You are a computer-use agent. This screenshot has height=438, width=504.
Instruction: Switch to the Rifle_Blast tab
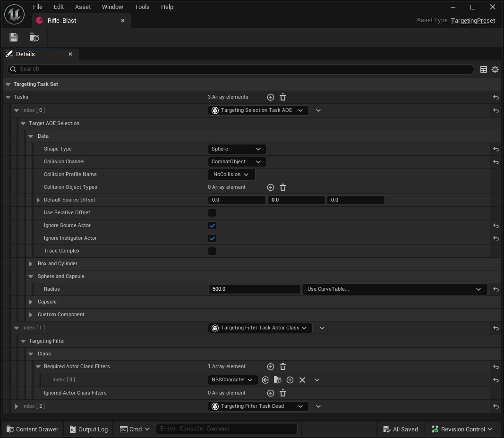pyautogui.click(x=62, y=21)
